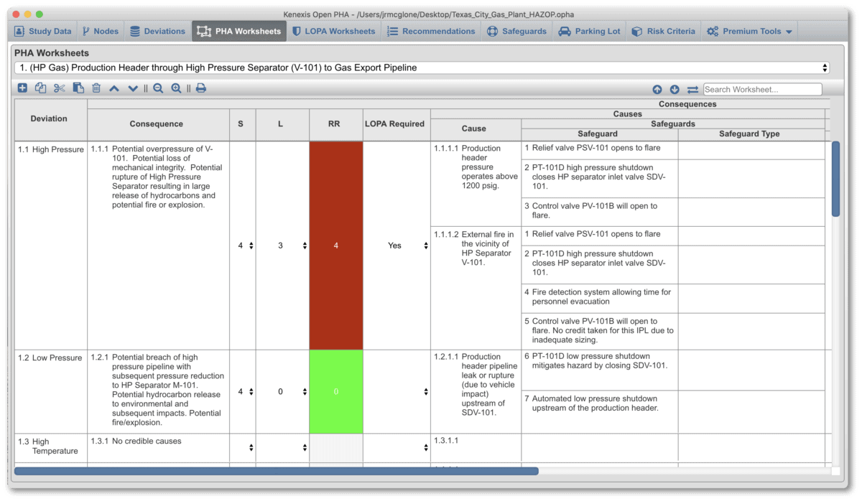Click the Search Worksheet input field
The image size is (862, 504).
tap(762, 90)
